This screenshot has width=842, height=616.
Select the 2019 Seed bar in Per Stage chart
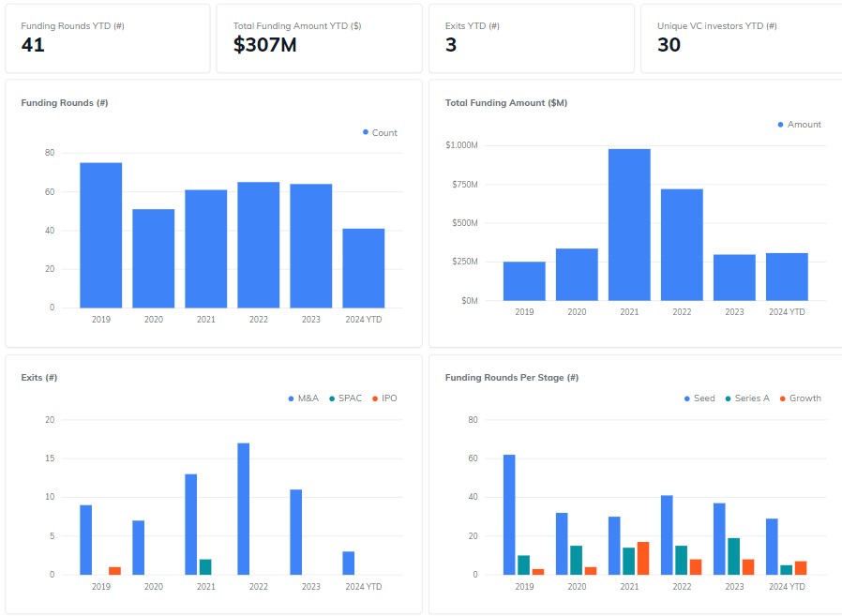pos(509,515)
